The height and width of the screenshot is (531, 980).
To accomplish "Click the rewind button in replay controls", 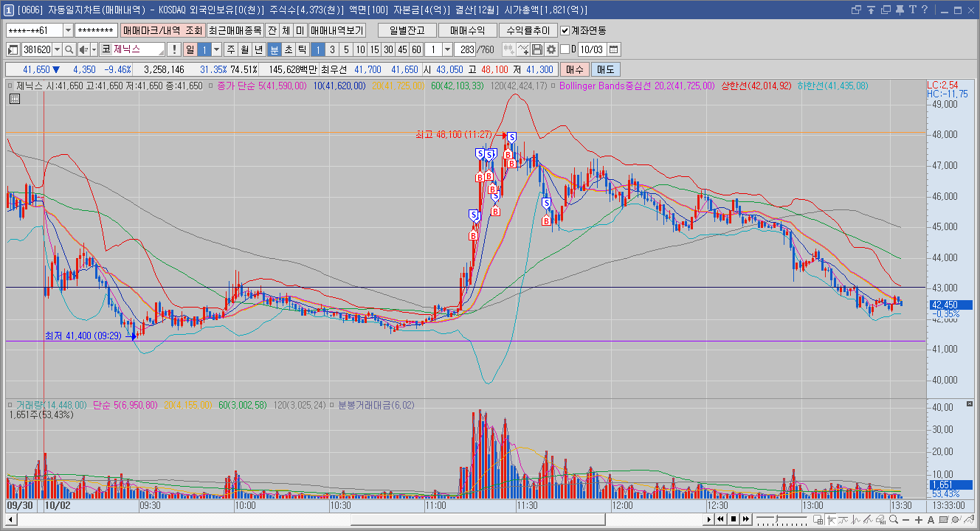I will coord(721,519).
